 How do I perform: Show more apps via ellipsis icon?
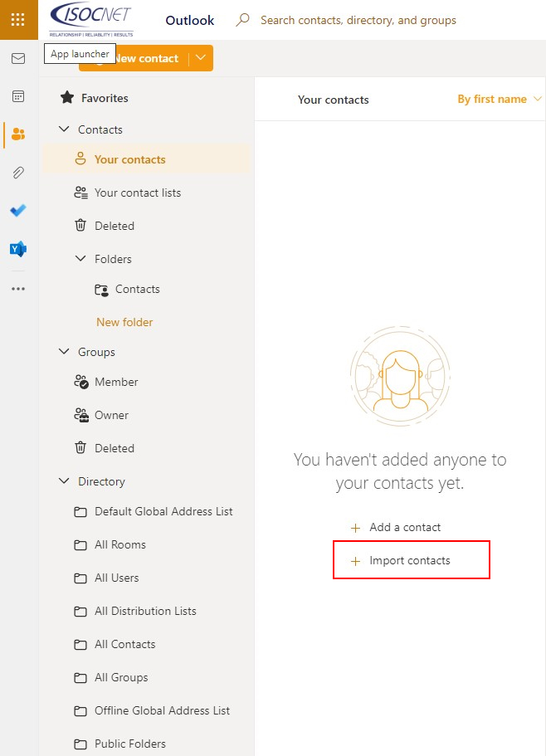click(x=18, y=289)
